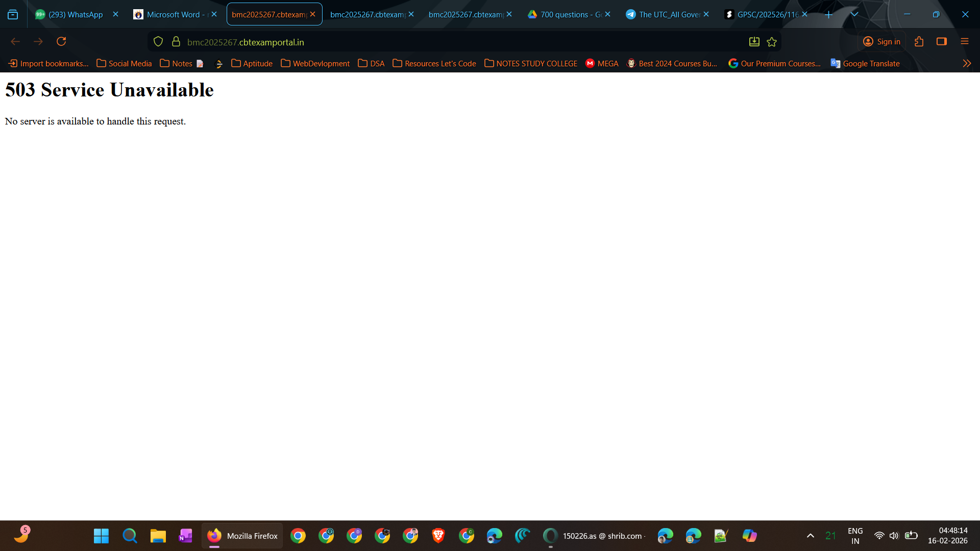The image size is (980, 551).
Task: Open Firefox View recent browsing icon
Action: click(13, 15)
